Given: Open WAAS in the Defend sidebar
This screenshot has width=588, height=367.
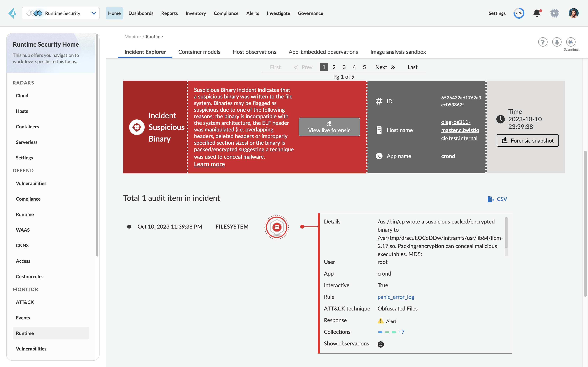Looking at the screenshot, I should tap(23, 230).
